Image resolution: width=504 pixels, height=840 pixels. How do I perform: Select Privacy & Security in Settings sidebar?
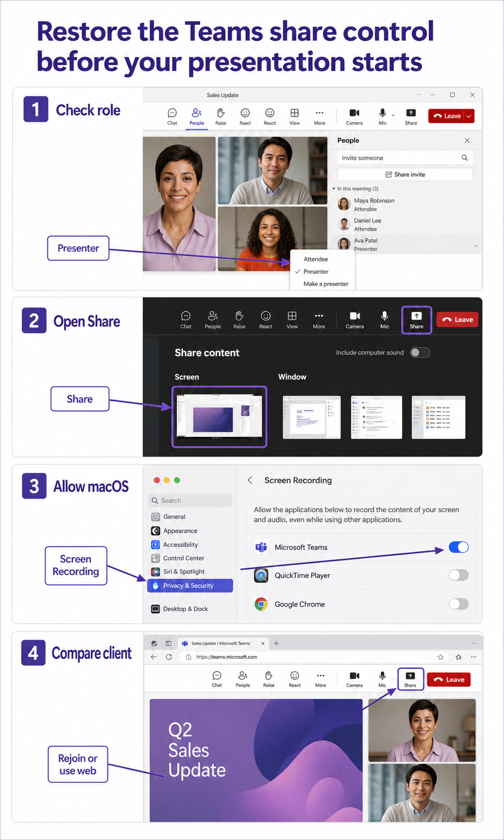(x=190, y=586)
